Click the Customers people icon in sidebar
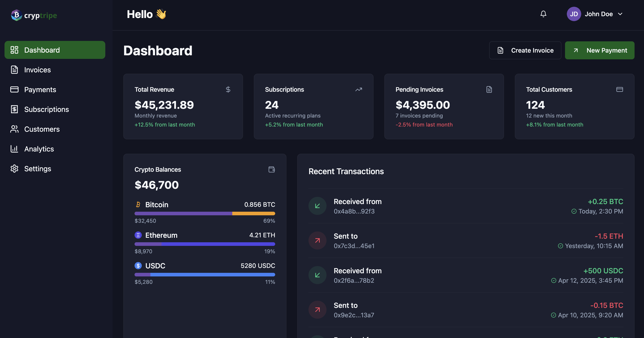This screenshot has height=338, width=644. [x=14, y=129]
